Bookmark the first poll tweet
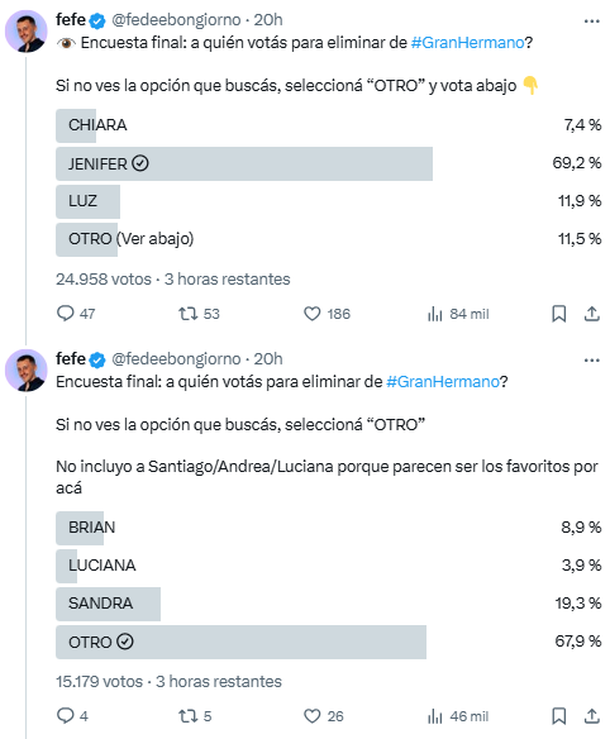 point(560,314)
